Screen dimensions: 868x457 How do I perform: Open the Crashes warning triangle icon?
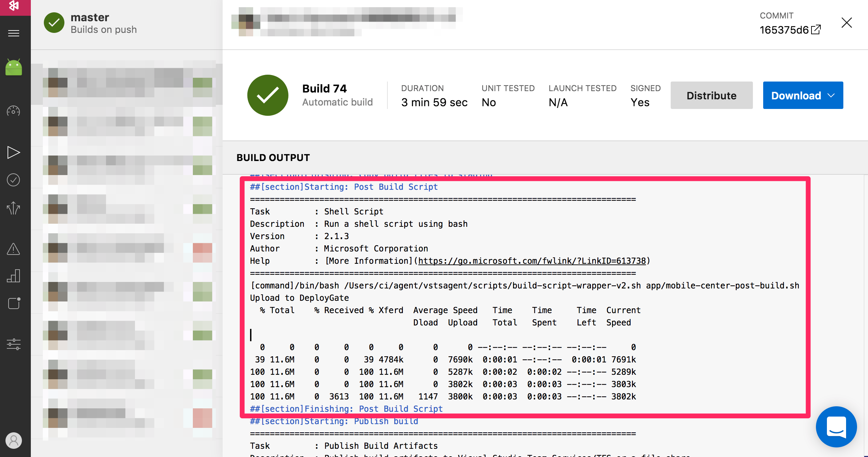pos(14,249)
